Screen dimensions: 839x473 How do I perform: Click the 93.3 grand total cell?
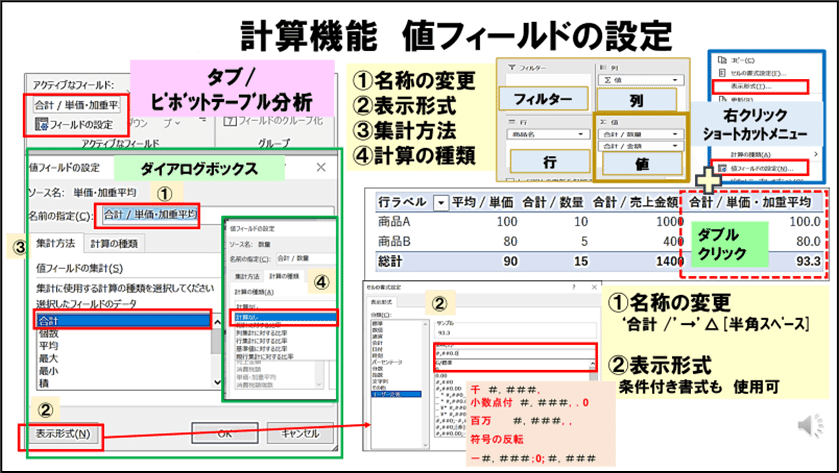pos(808,261)
